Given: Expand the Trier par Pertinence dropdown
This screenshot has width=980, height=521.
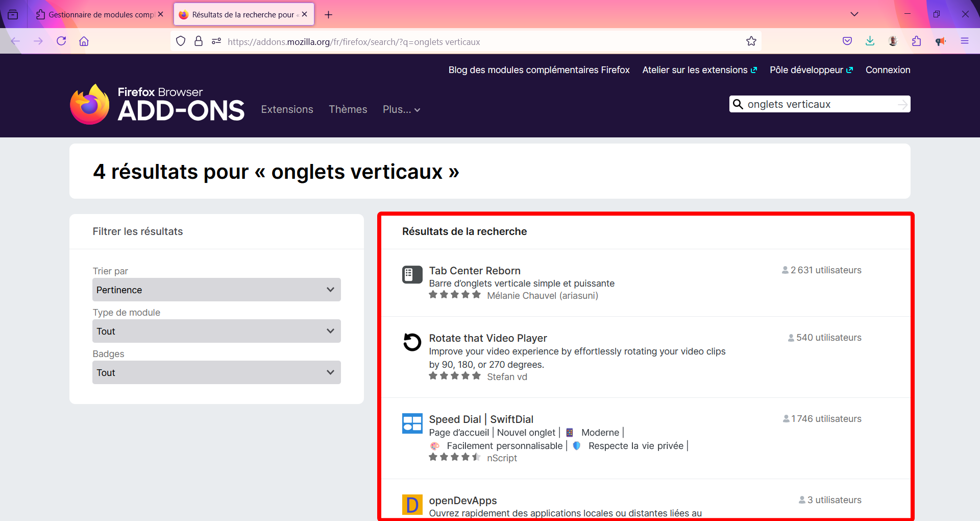Looking at the screenshot, I should 216,290.
